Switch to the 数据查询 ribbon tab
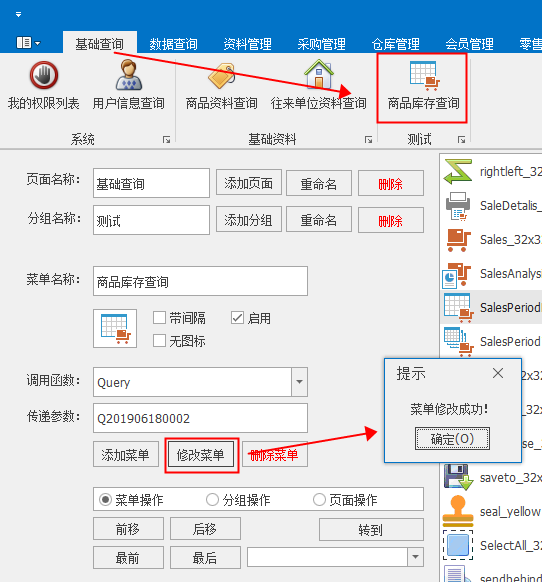 coord(173,44)
